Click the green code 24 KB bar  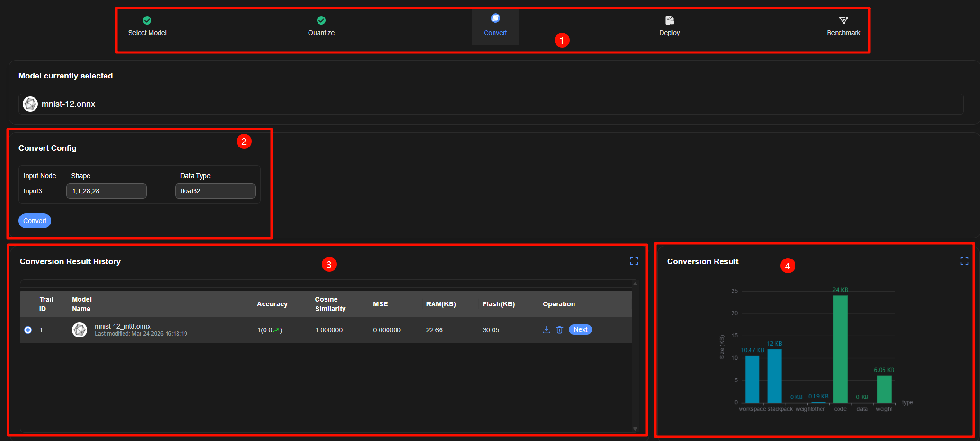(x=840, y=349)
